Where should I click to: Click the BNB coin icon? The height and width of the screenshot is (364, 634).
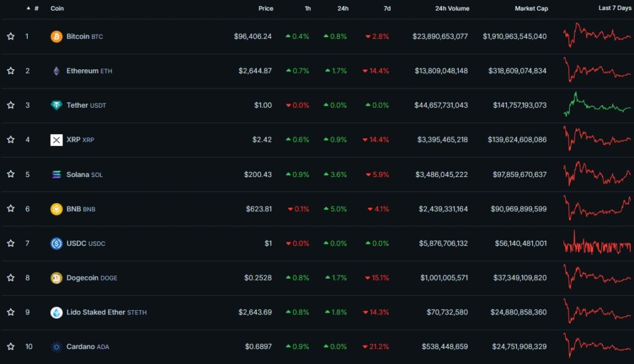[56, 209]
